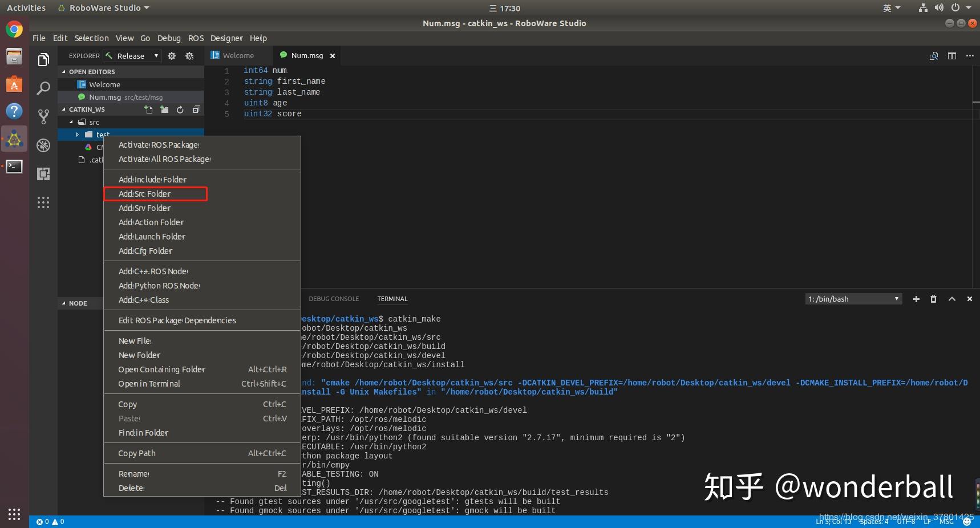Click the MSG language mode in status bar

click(x=946, y=521)
